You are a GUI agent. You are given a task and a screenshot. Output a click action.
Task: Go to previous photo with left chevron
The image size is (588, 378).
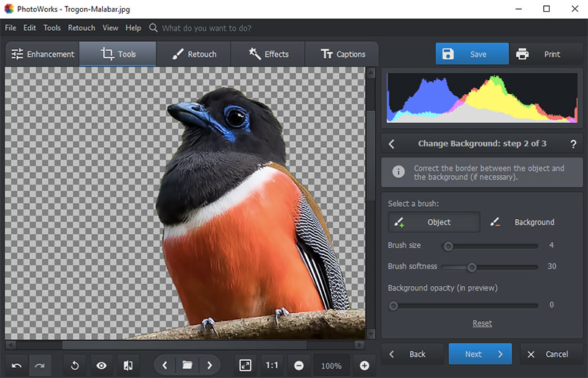pos(165,365)
